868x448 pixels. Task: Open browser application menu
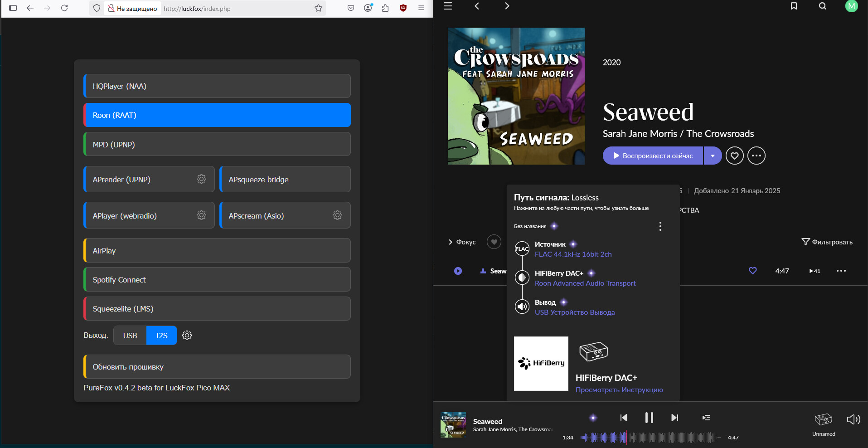point(421,8)
